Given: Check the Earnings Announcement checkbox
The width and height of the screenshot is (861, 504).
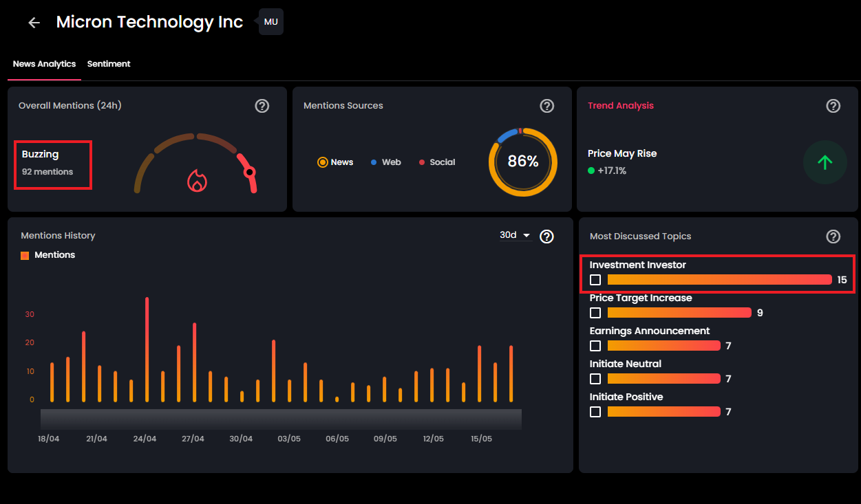Looking at the screenshot, I should pyautogui.click(x=595, y=346).
